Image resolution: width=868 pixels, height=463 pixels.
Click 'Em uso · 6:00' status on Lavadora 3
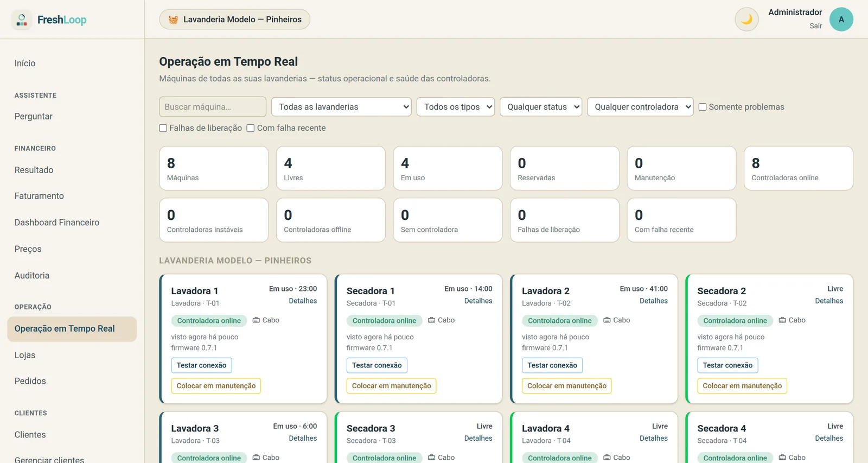pos(295,426)
